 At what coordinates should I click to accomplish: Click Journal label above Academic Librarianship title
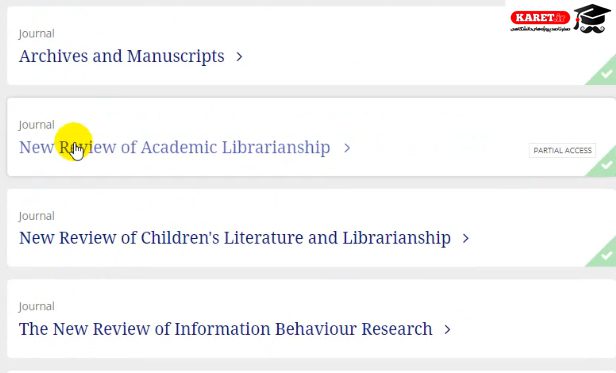pyautogui.click(x=37, y=125)
